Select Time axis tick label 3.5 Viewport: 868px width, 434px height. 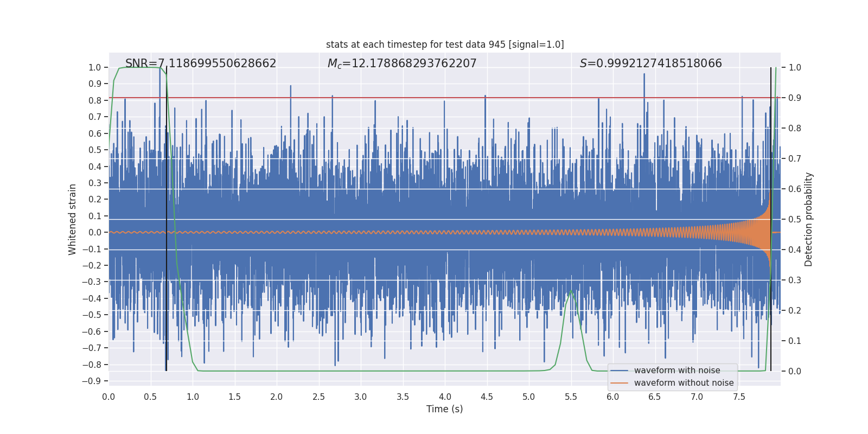tap(403, 397)
